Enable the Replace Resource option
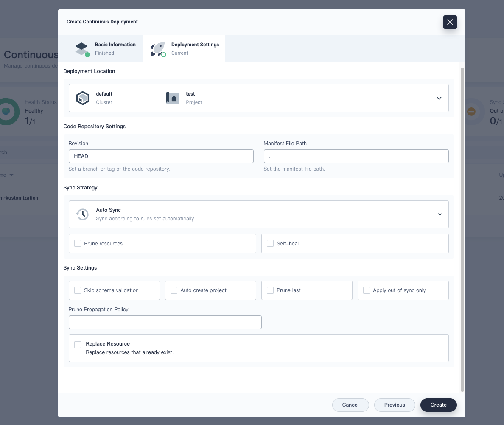Image resolution: width=504 pixels, height=425 pixels. (x=78, y=345)
